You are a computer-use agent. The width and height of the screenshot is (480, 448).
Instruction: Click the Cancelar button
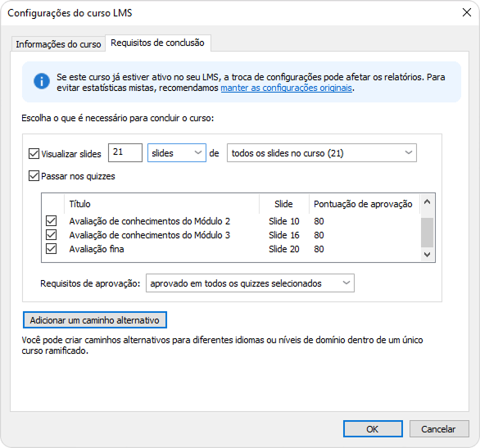coord(439,429)
